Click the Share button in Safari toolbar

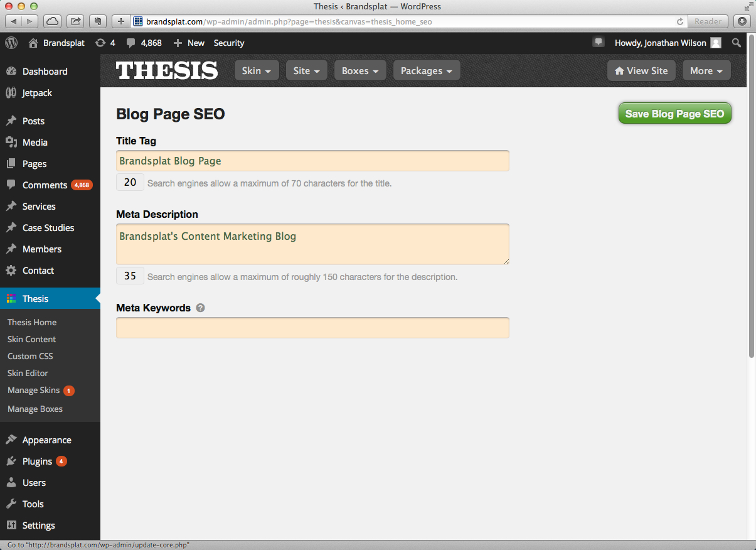pos(75,21)
